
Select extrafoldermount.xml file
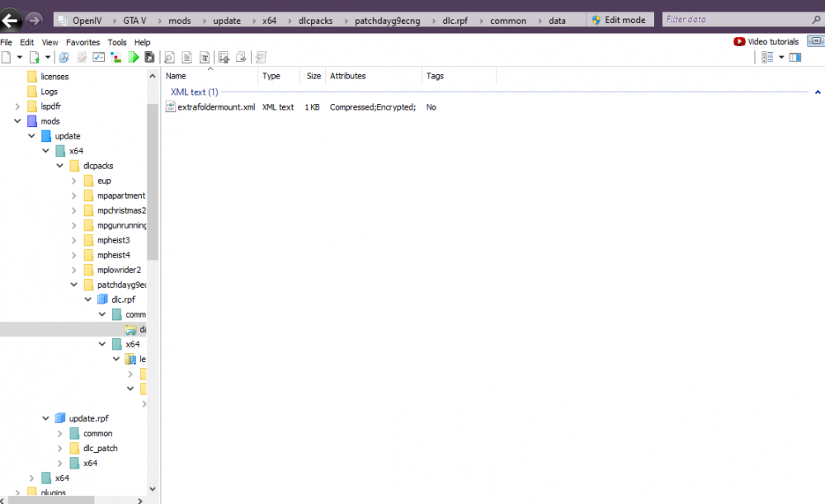(216, 106)
